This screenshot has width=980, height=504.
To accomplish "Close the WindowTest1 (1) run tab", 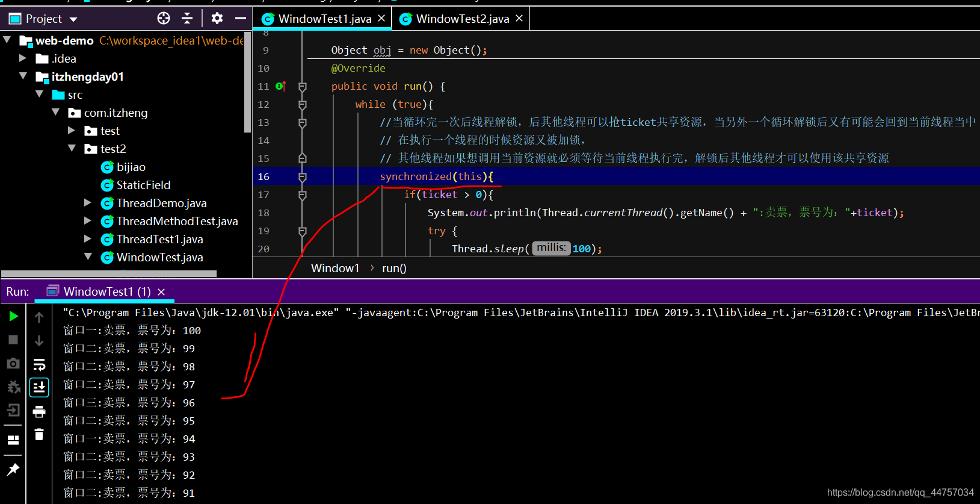I will click(x=161, y=292).
